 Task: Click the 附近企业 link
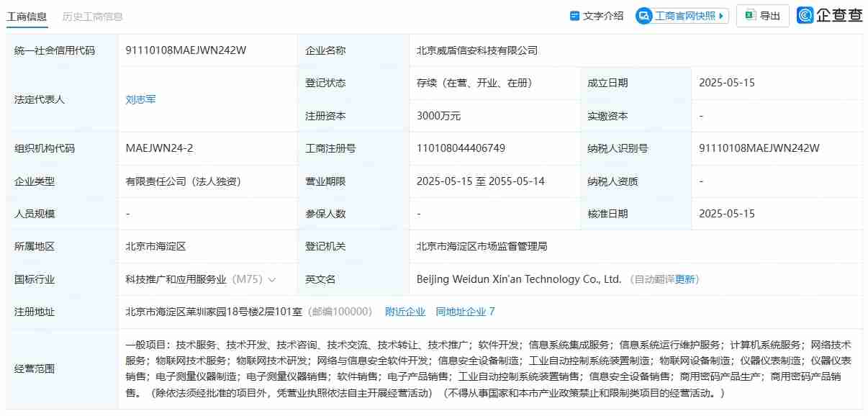(405, 311)
